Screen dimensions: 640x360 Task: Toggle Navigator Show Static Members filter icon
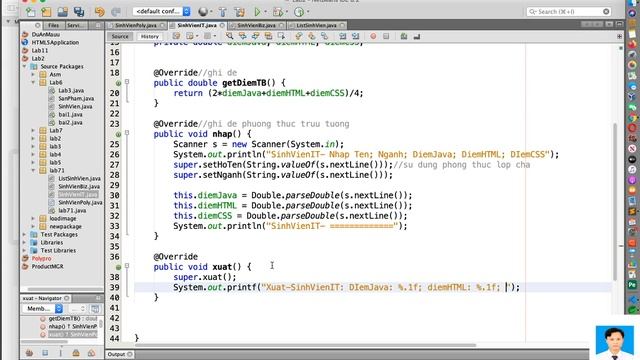(x=60, y=353)
